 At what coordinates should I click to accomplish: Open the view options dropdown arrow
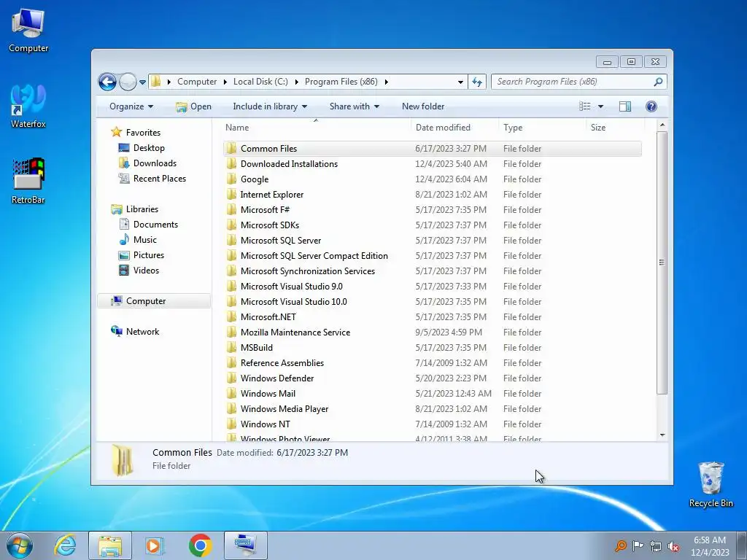click(600, 106)
